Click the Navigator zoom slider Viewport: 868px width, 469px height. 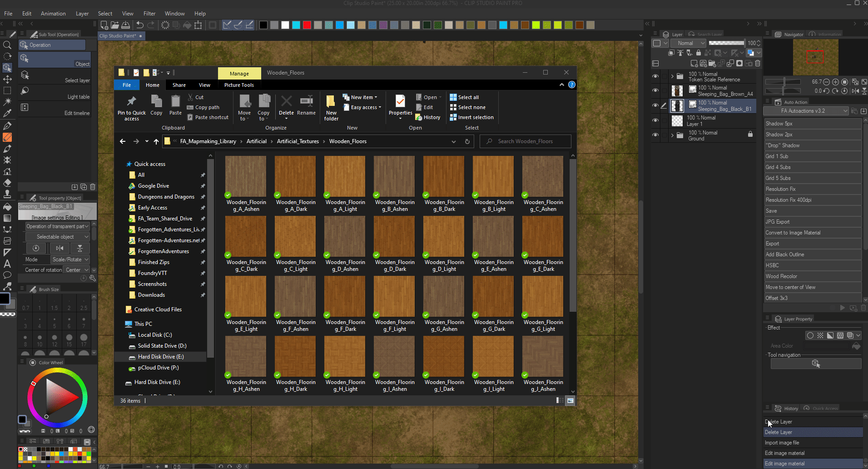tap(783, 82)
